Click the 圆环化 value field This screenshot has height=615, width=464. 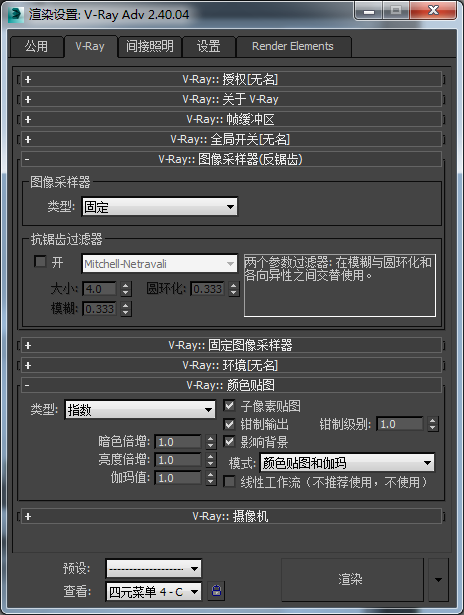(207, 289)
